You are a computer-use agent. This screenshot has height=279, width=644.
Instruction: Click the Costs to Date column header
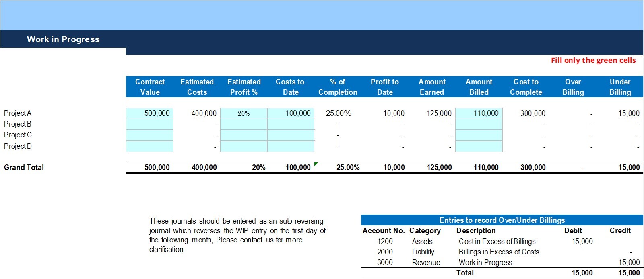tap(290, 87)
